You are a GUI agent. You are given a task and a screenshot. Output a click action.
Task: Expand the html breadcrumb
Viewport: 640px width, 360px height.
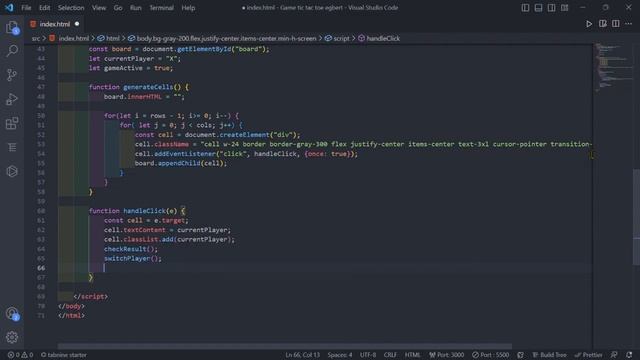point(113,38)
